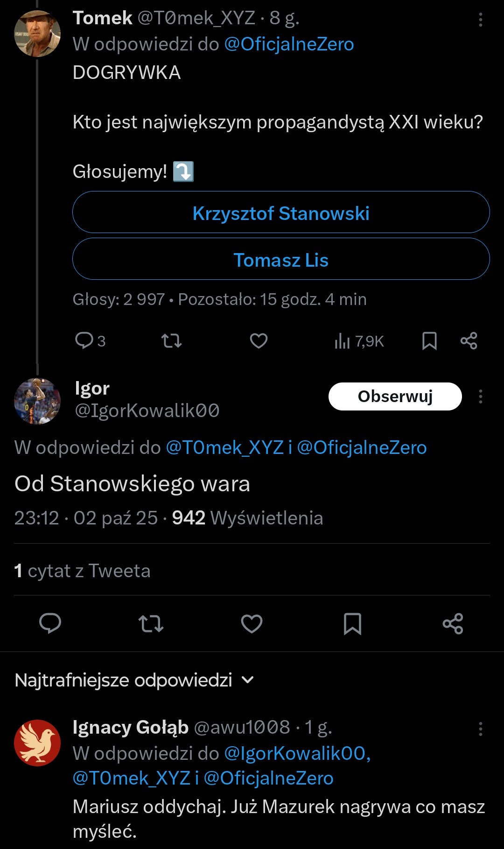
Task: Retweet Tomek's poll tweet
Action: click(171, 341)
